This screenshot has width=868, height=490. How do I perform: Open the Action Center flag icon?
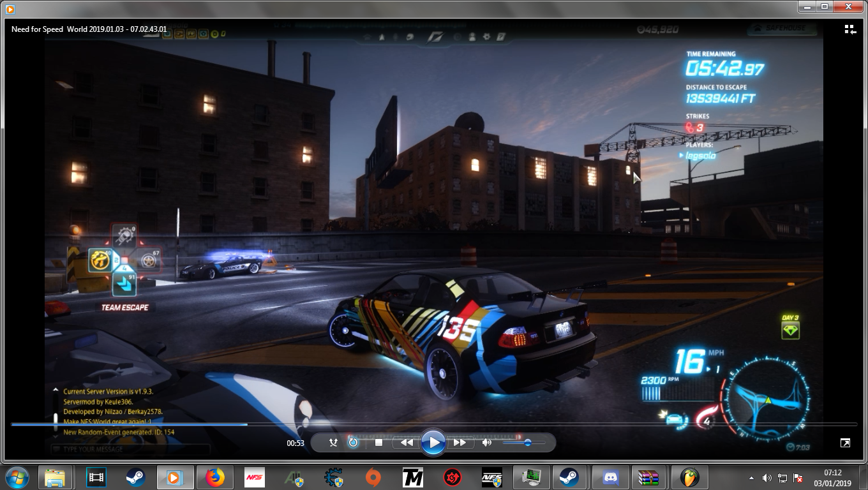pyautogui.click(x=798, y=478)
